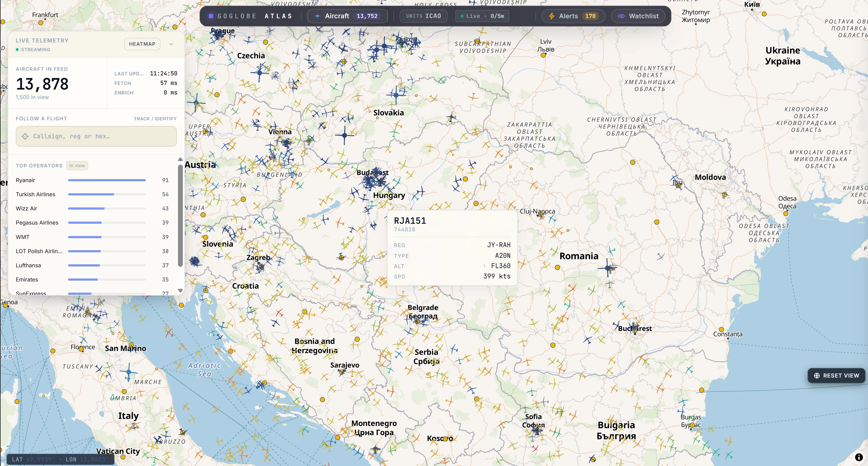This screenshot has height=466, width=868.
Task: Click the globe icon on Reset View
Action: [x=817, y=376]
